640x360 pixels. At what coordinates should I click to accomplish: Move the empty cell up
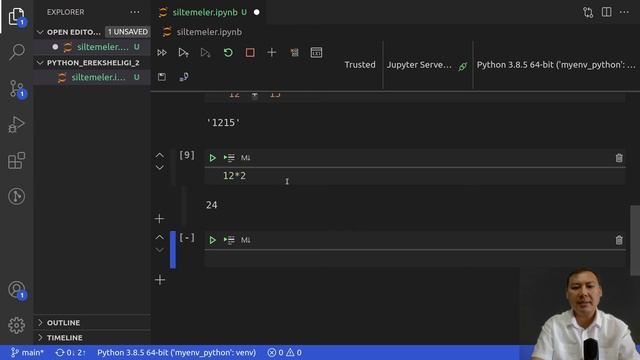click(160, 237)
